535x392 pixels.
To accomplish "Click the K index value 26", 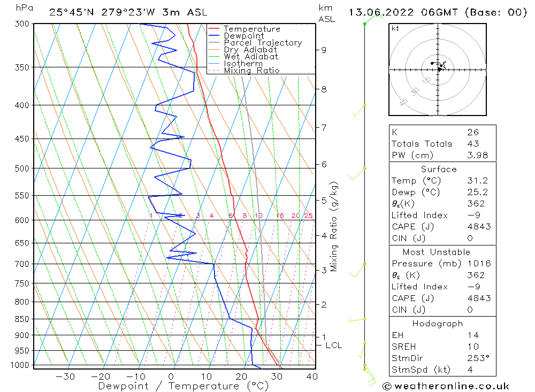I will [473, 133].
